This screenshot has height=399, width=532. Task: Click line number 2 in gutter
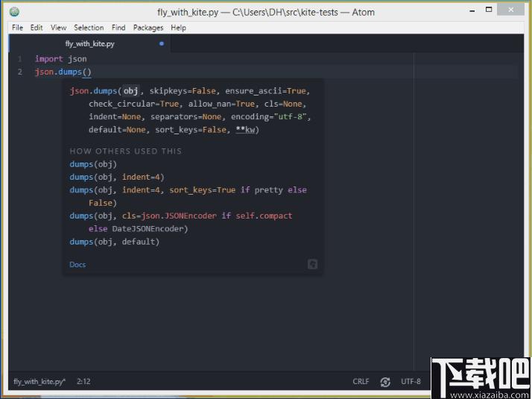[x=20, y=72]
